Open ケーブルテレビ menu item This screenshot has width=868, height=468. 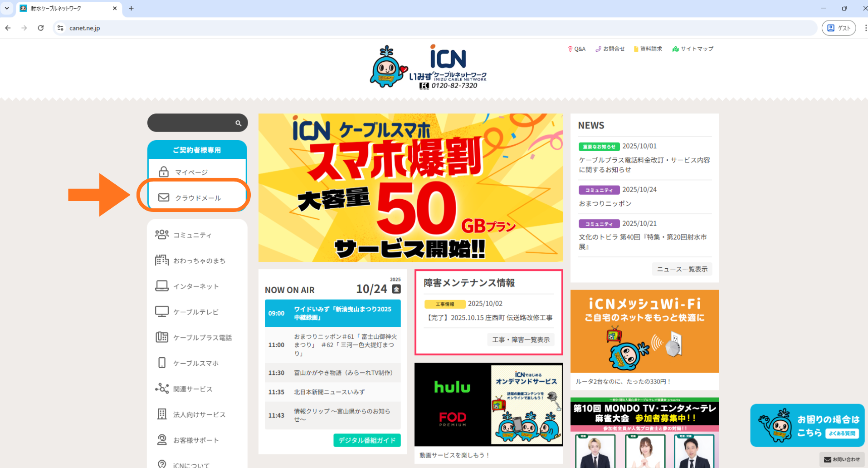pyautogui.click(x=195, y=312)
